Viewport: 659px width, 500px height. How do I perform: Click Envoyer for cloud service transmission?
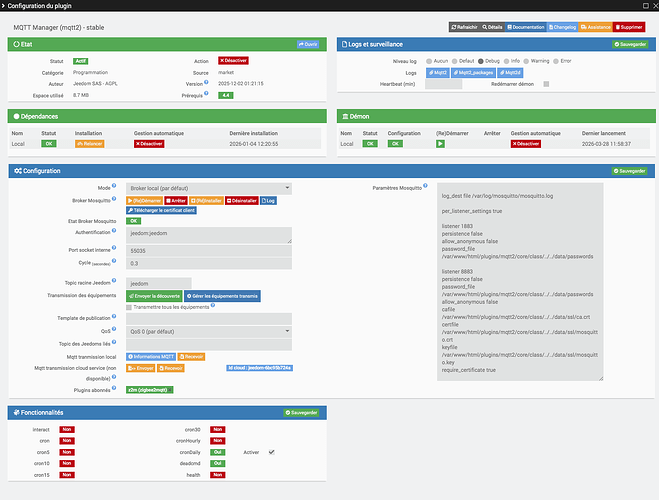[141, 368]
